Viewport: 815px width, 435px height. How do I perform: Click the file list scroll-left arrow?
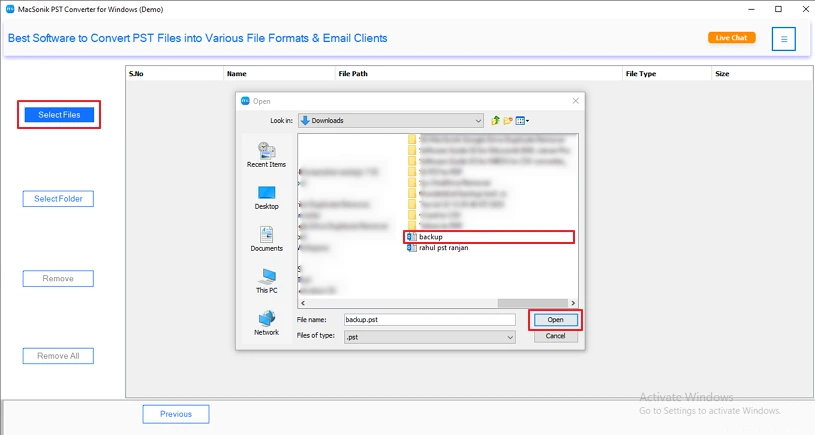point(303,303)
